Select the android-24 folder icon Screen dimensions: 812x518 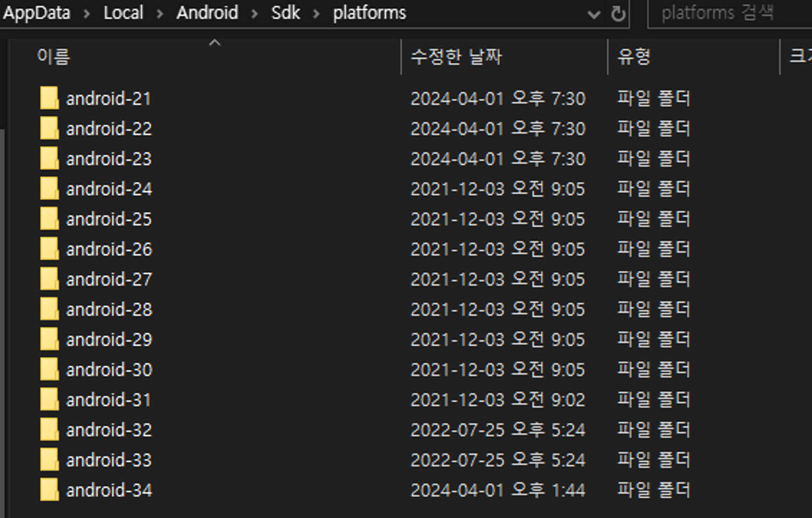point(49,189)
